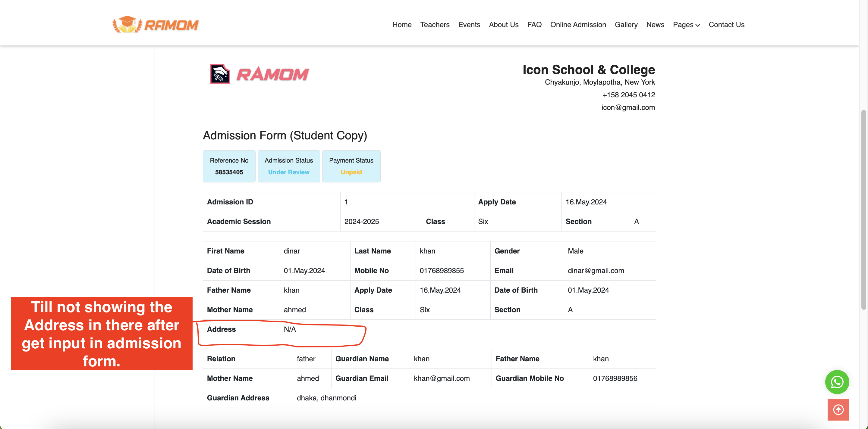Click the back-to-top arrow button
The width and height of the screenshot is (868, 429).
[x=838, y=409]
